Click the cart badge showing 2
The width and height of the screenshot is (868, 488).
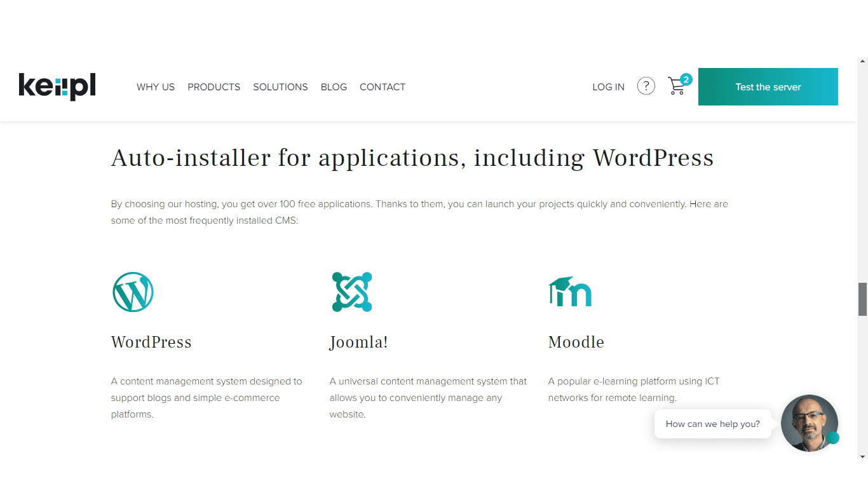coord(686,79)
